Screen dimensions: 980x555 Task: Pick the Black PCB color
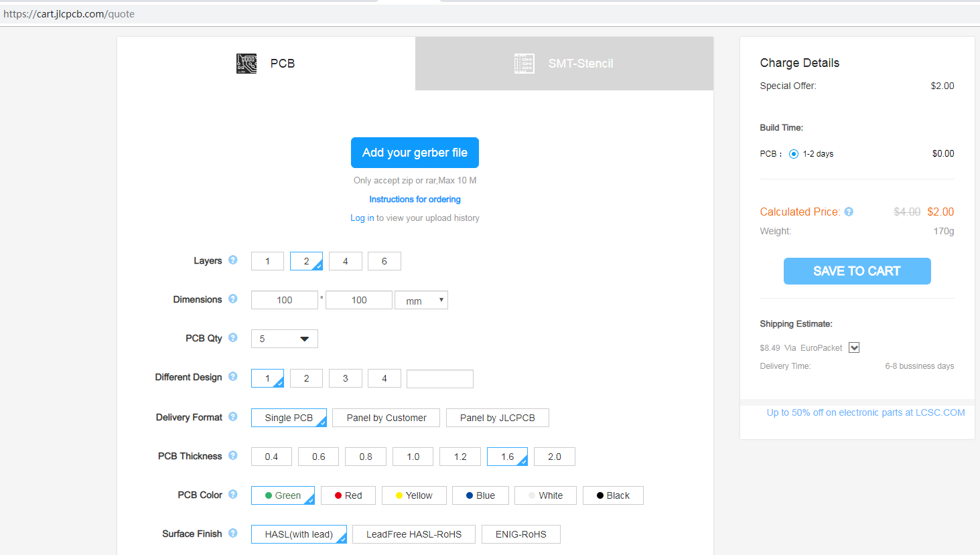point(613,495)
